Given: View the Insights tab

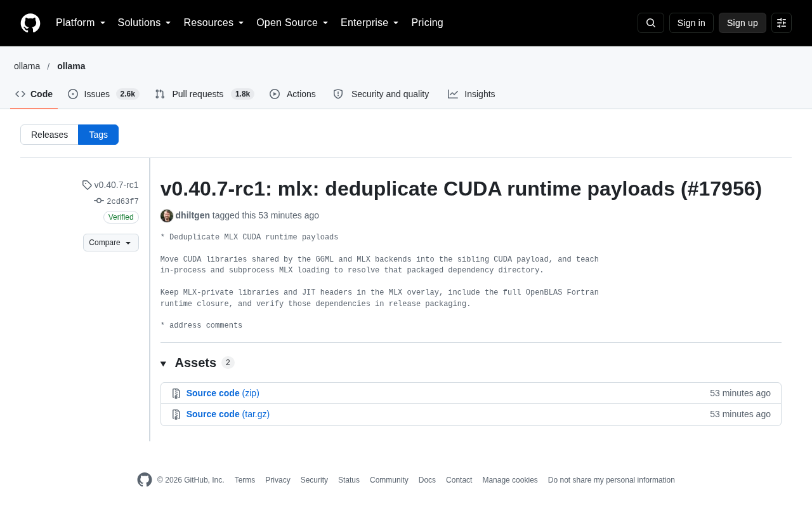Looking at the screenshot, I should pos(471,94).
